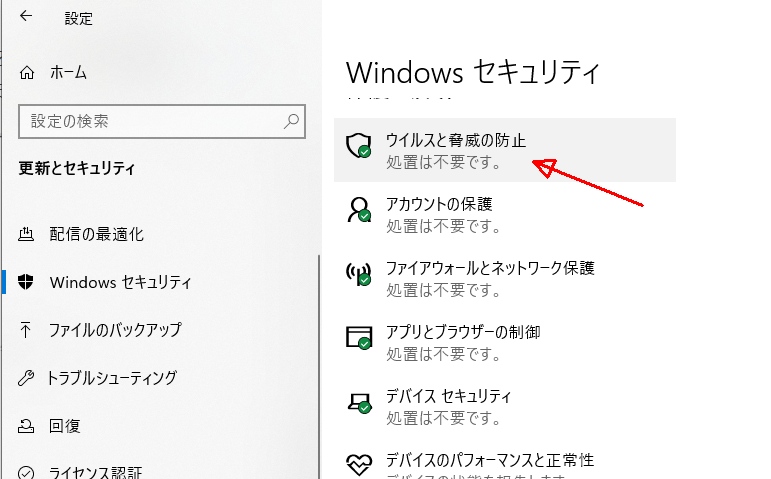Click the 配信の最適化 sidebar icon
The image size is (771, 479).
[x=27, y=235]
